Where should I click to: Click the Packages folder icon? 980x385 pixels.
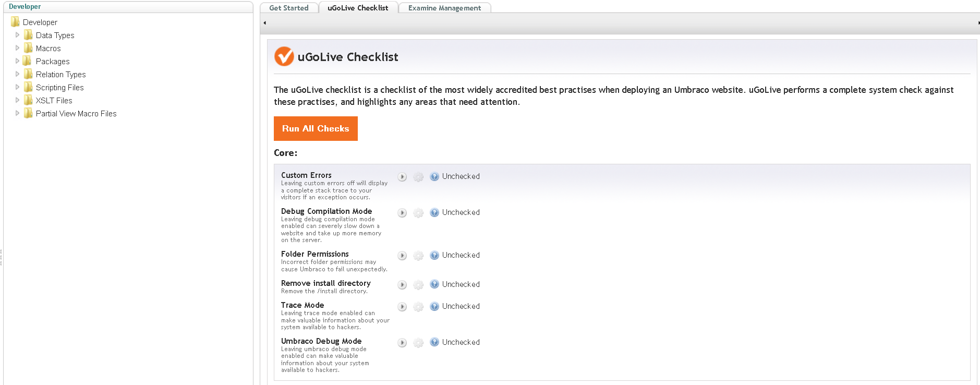click(x=28, y=61)
